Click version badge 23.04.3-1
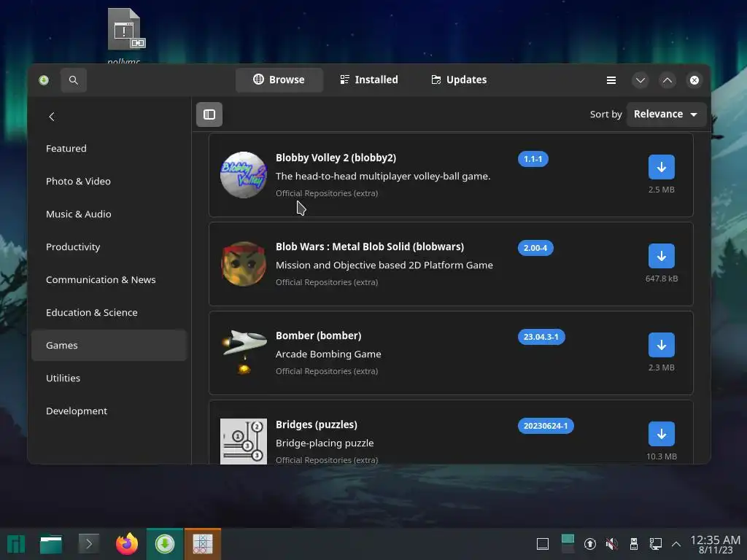 click(x=541, y=337)
